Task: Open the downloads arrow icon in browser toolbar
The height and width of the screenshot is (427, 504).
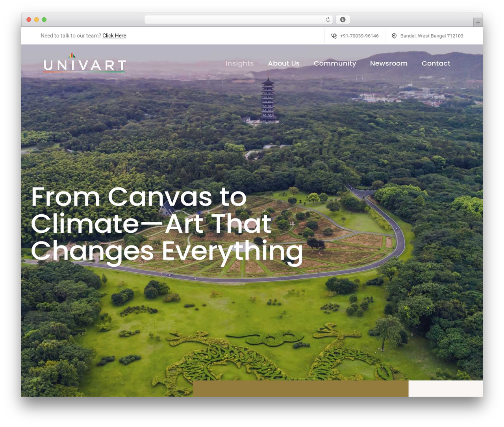Action: [x=343, y=20]
